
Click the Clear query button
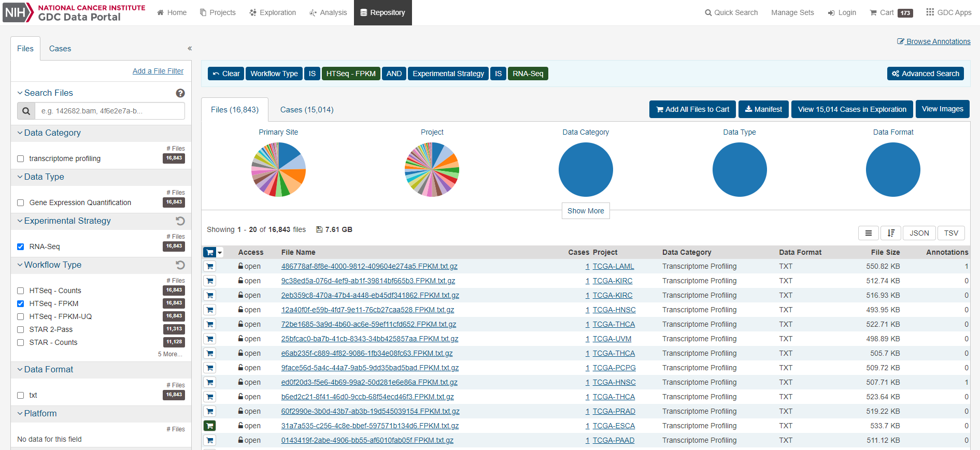226,74
